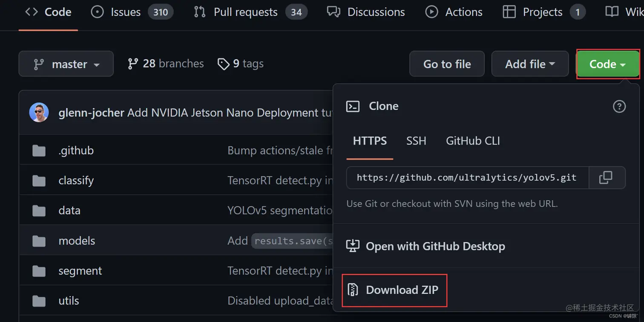Click the Code tab angle-brackets icon
644x322 pixels.
31,12
